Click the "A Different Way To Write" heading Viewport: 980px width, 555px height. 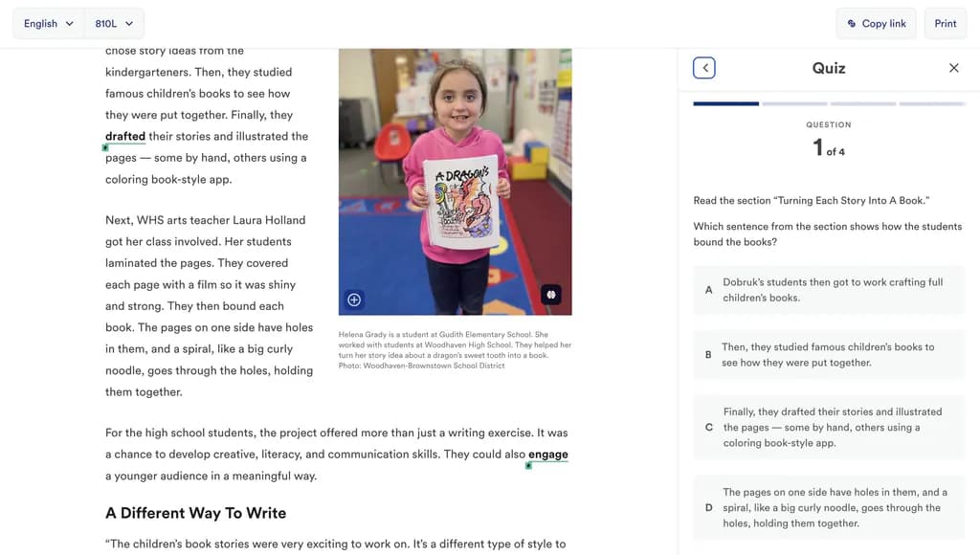coord(195,513)
